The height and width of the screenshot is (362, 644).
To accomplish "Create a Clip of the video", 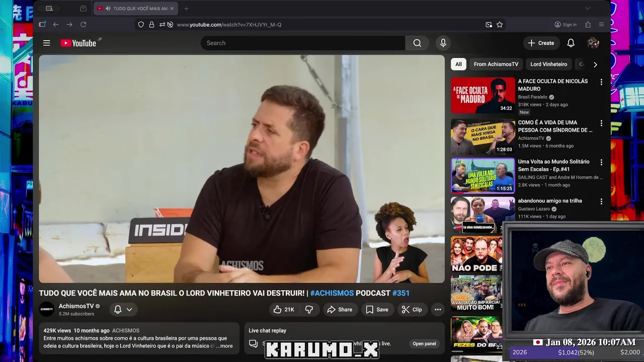I will [412, 310].
